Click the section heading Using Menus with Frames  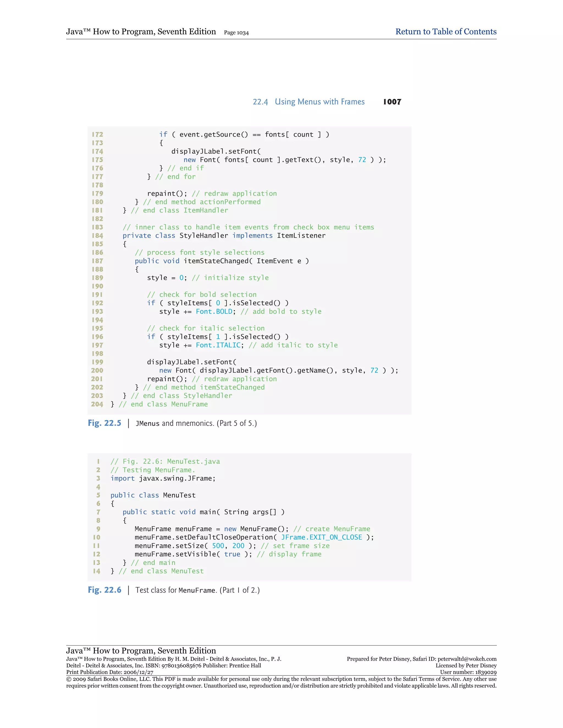point(319,102)
